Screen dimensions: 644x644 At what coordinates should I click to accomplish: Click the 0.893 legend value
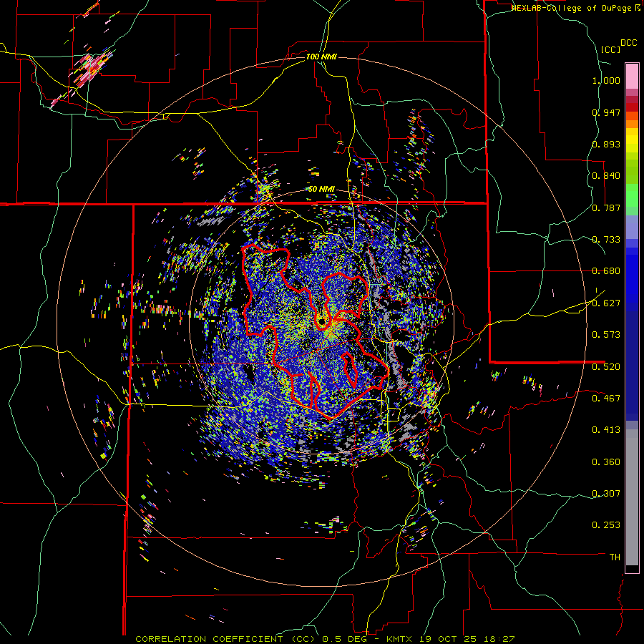(x=606, y=144)
